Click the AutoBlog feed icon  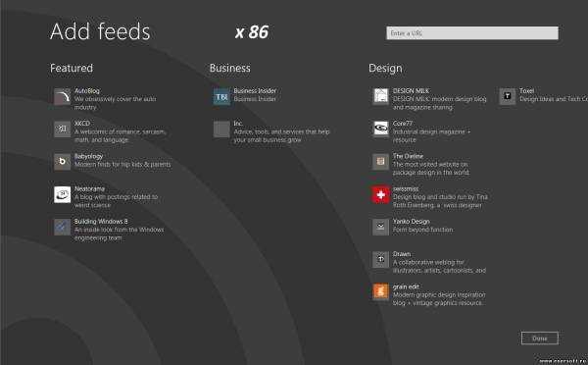[63, 96]
